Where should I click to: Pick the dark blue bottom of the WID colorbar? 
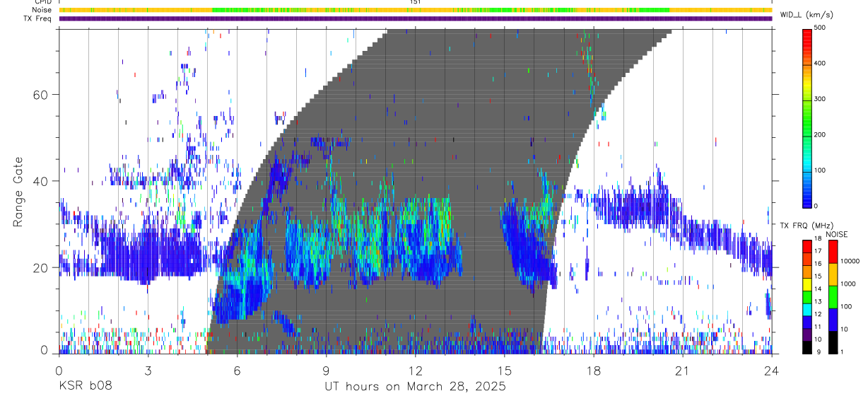click(807, 202)
